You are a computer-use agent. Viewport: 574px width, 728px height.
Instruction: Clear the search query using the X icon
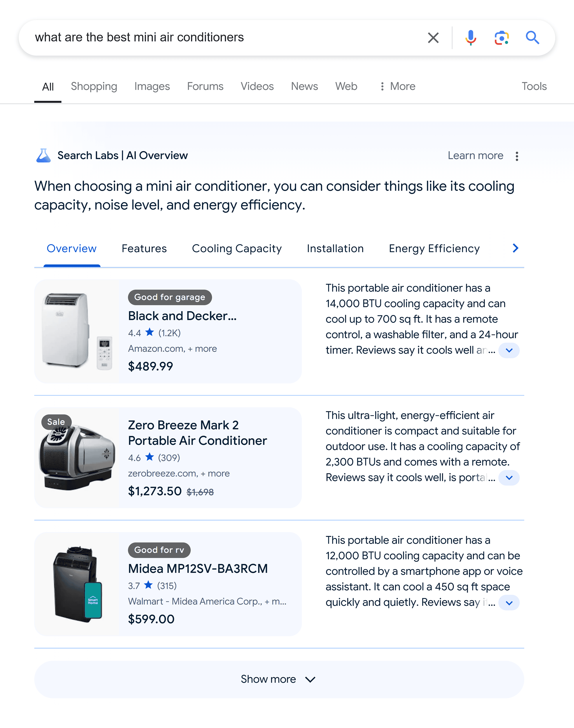433,37
